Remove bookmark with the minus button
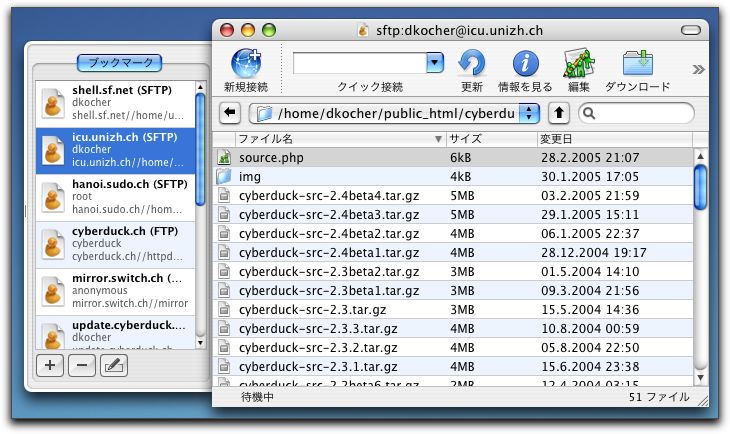 pos(82,365)
